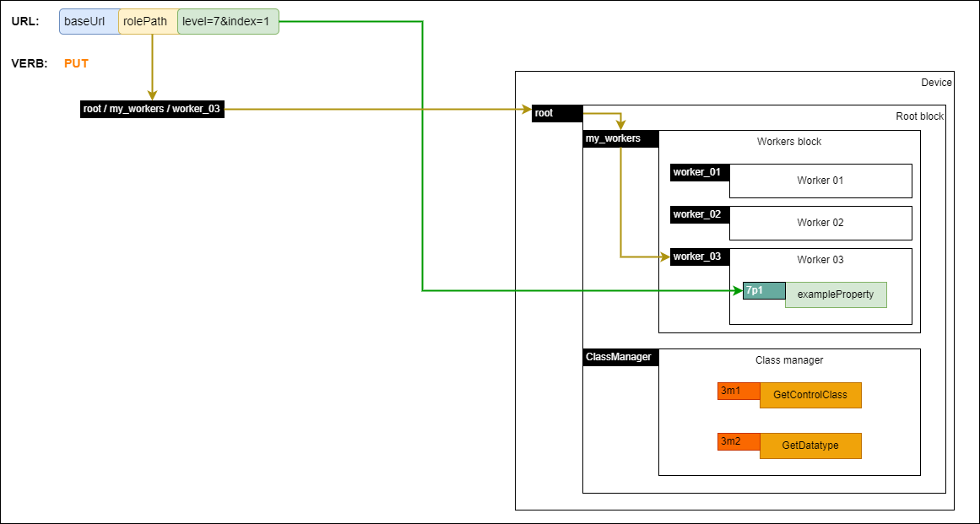Click the worker_01 tag

click(699, 172)
